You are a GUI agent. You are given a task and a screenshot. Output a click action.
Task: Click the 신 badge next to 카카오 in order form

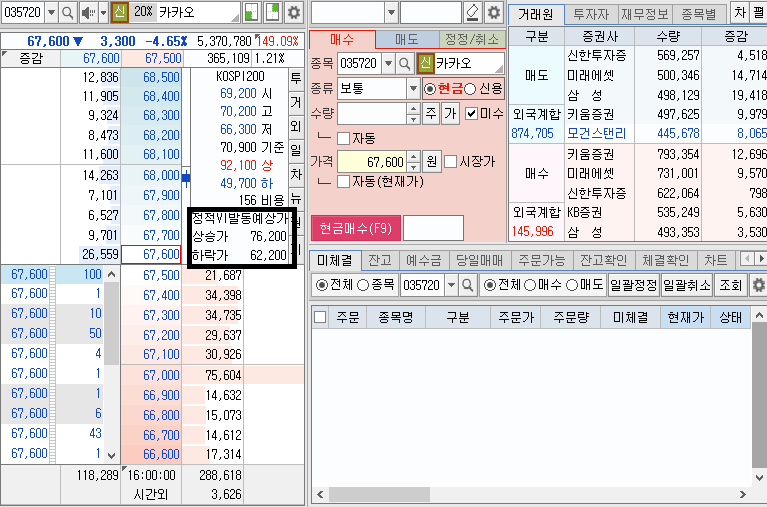pyautogui.click(x=426, y=63)
